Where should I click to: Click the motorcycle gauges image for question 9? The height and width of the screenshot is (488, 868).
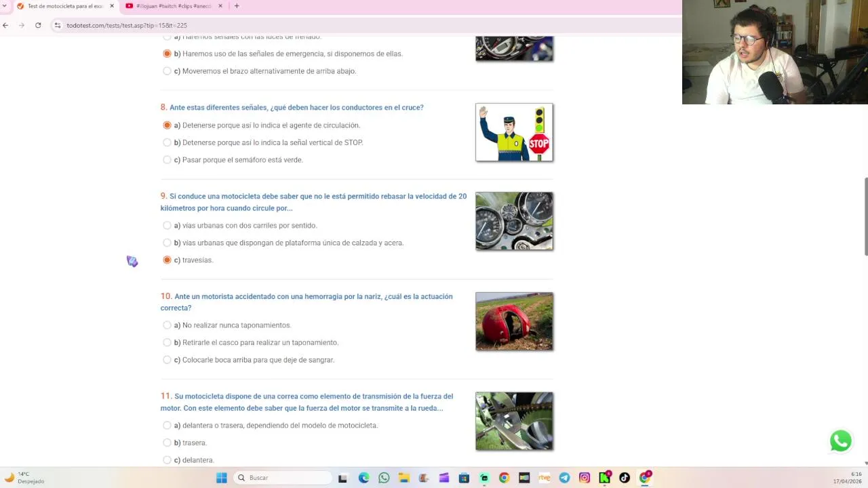point(514,221)
